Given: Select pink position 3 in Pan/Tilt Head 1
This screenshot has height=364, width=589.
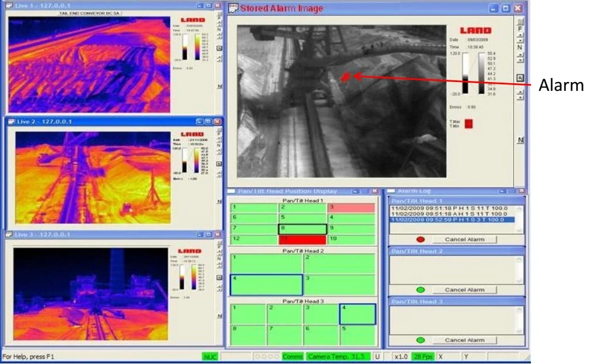Looking at the screenshot, I should point(351,208).
